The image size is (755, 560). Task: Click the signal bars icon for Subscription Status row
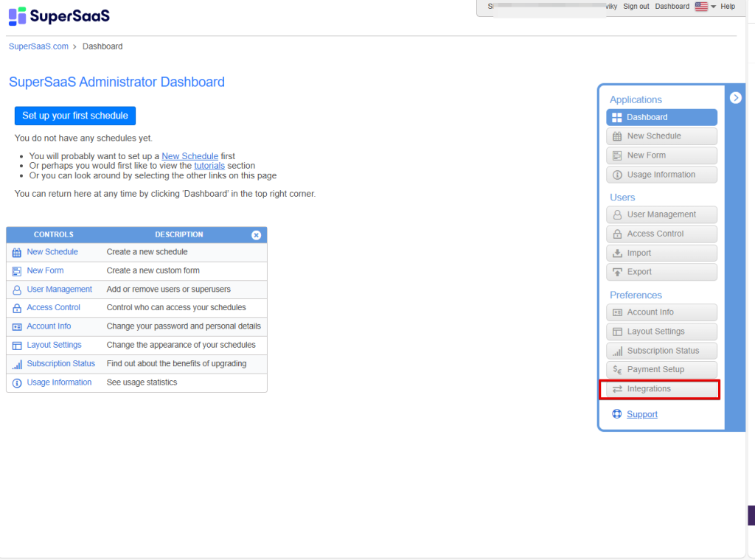tap(17, 364)
